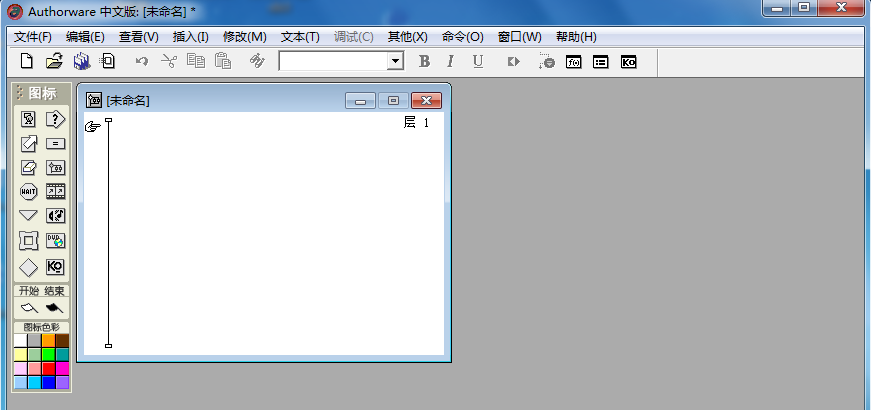Select the Navigate triangle icon
The image size is (871, 410).
tap(28, 216)
